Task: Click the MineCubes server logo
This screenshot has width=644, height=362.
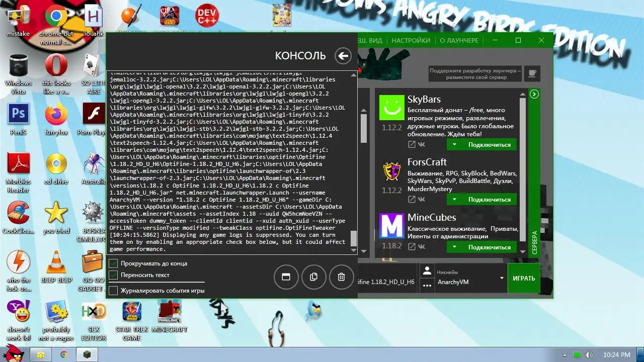Action: (x=391, y=226)
